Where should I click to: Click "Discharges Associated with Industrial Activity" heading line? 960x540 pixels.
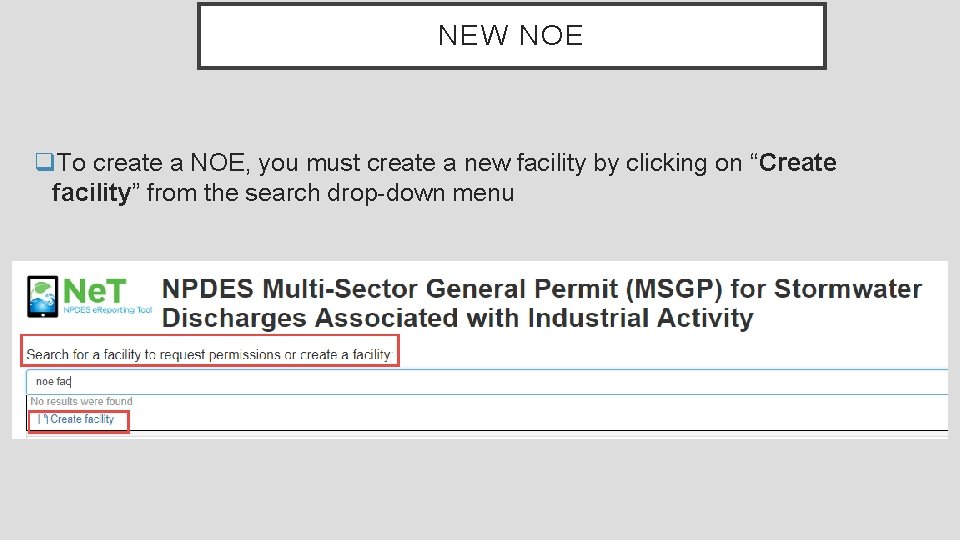(x=457, y=318)
